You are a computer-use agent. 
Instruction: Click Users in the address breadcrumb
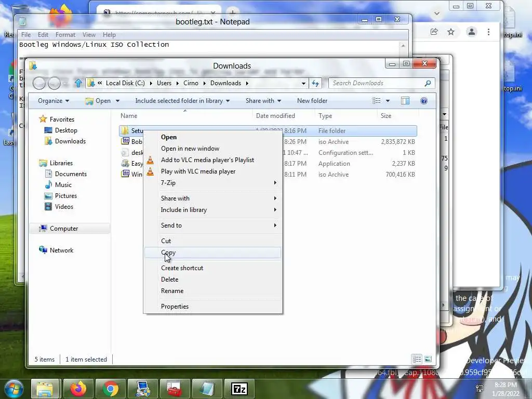coord(164,83)
